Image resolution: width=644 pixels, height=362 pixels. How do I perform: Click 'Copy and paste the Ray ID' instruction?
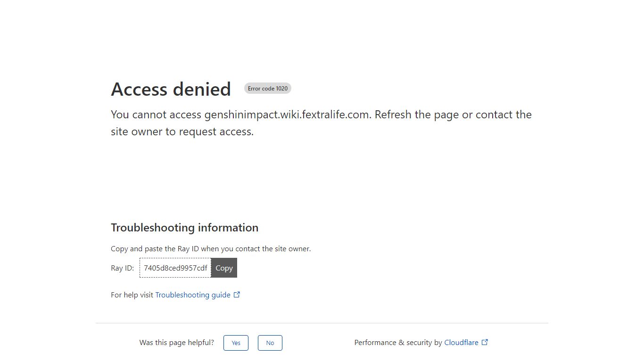tap(211, 249)
